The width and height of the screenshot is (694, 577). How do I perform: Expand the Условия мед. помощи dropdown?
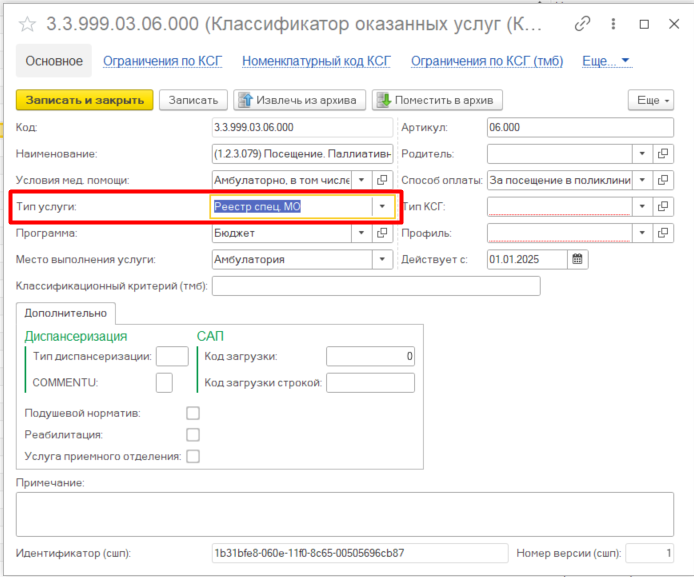(x=362, y=180)
